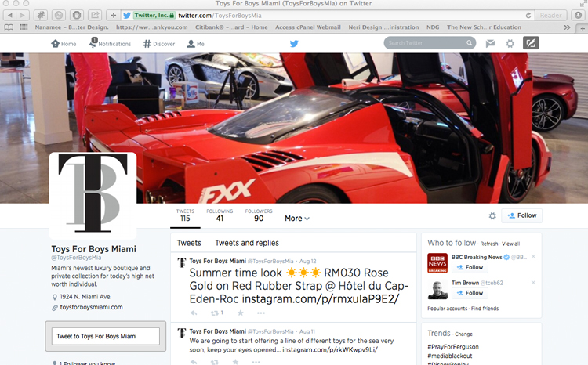Follow Tim Brown

(470, 293)
